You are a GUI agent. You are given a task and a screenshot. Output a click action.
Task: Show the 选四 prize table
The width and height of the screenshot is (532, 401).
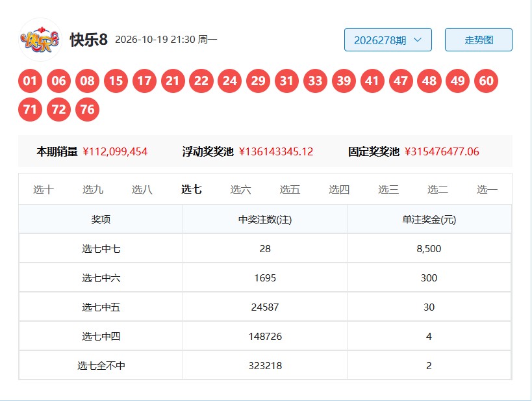click(x=339, y=189)
